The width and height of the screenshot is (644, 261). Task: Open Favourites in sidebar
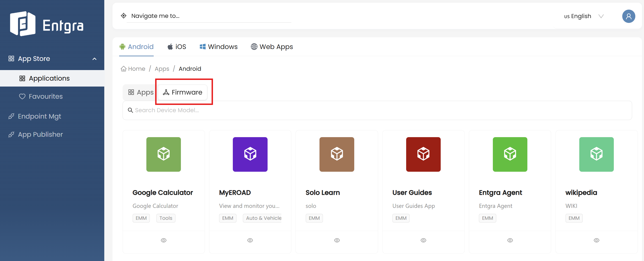pos(52,96)
